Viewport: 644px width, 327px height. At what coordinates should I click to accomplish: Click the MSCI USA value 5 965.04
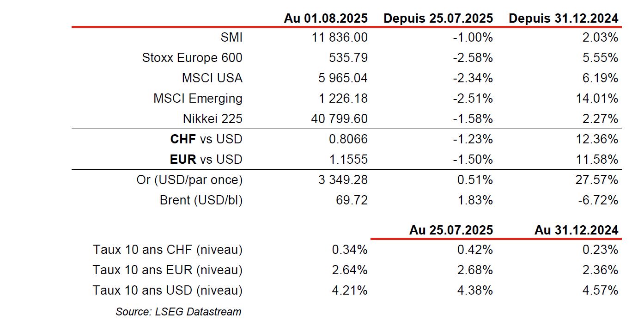click(x=343, y=78)
